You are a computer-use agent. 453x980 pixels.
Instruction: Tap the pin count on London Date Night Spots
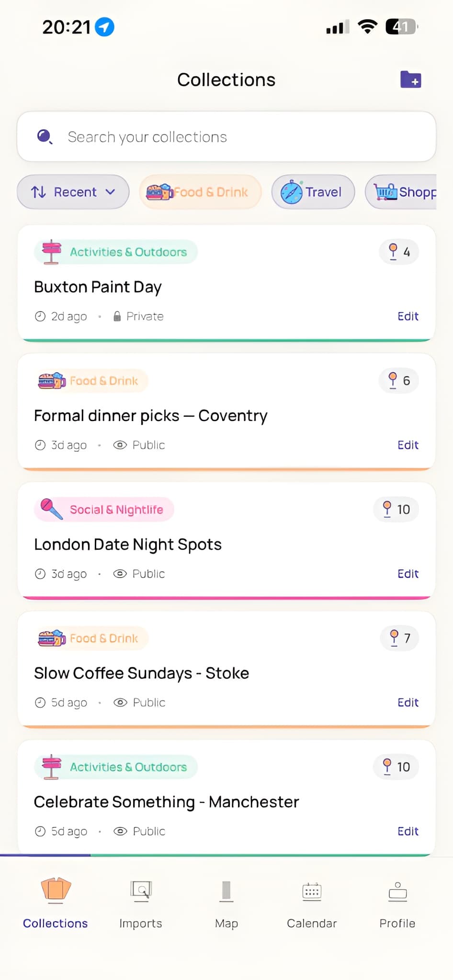click(x=396, y=509)
